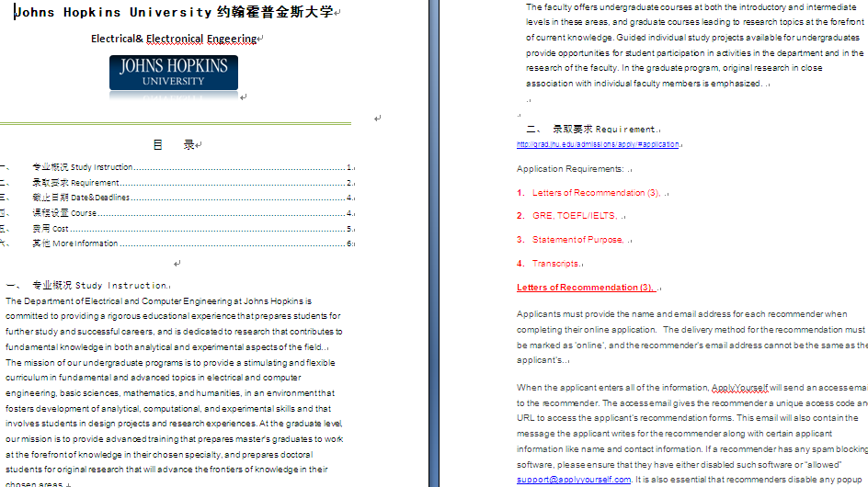Open the support@applyyourself.com email link

[574, 480]
